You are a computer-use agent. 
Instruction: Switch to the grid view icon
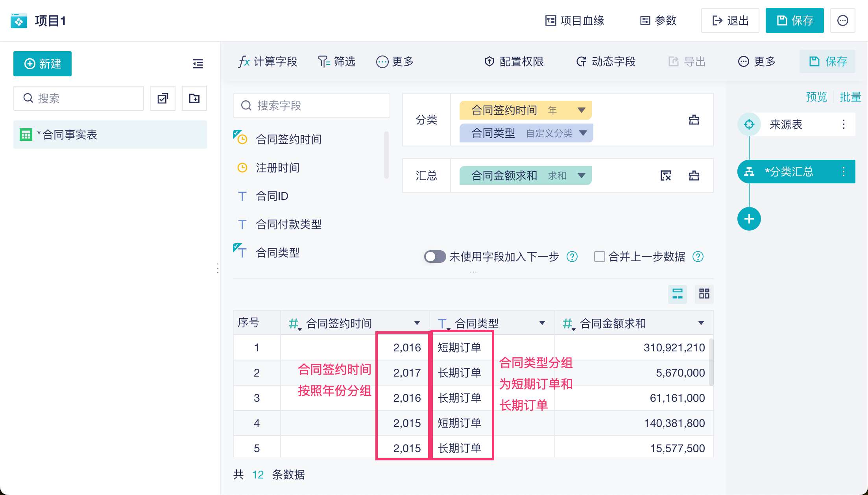click(704, 294)
